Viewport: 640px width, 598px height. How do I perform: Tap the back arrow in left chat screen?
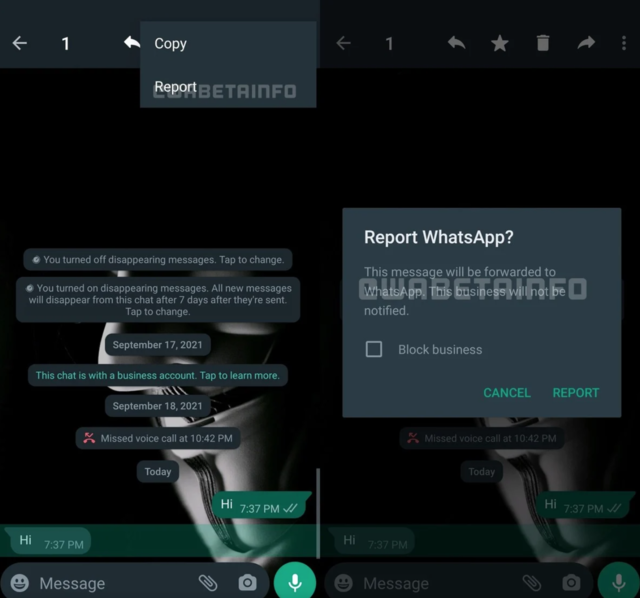pyautogui.click(x=20, y=43)
